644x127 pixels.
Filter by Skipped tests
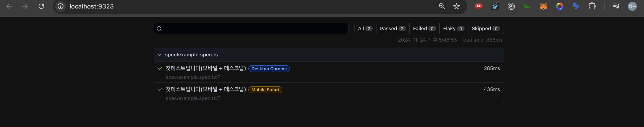(485, 28)
